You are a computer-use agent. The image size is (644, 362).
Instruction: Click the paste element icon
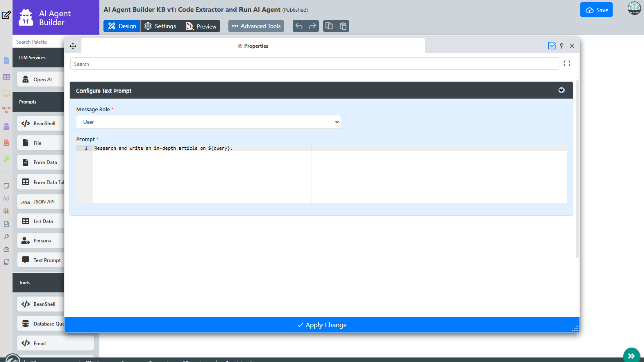tap(343, 26)
